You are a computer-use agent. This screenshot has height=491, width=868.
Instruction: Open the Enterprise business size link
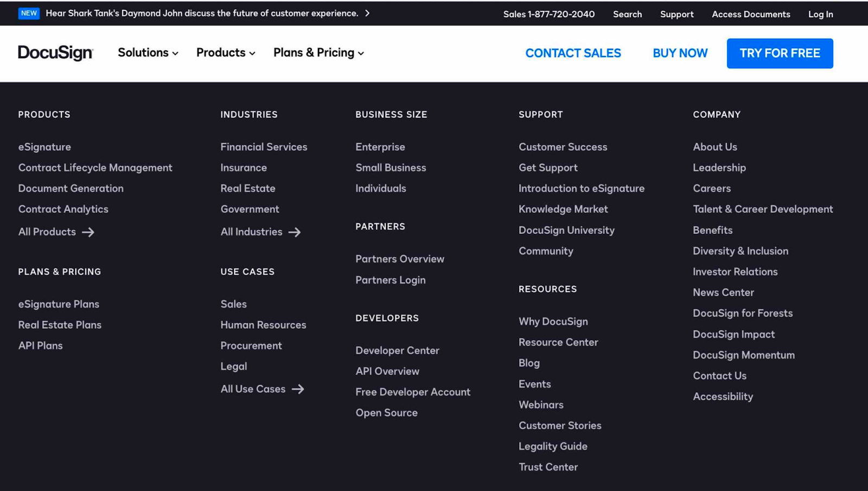pyautogui.click(x=380, y=147)
